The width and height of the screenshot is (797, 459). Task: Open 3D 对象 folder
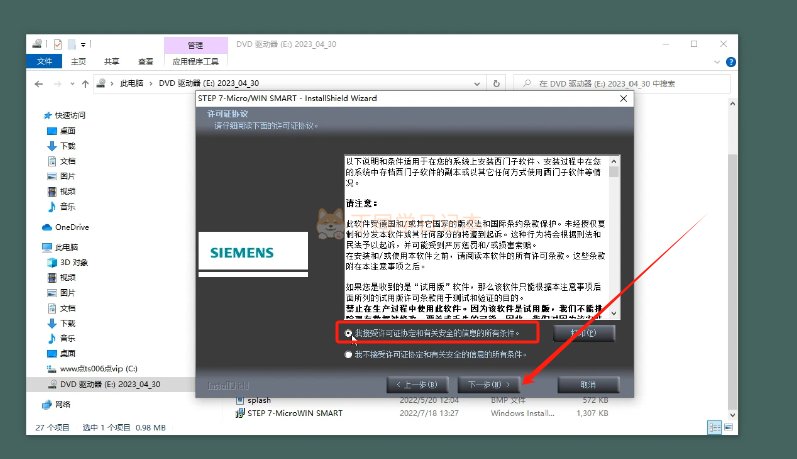67,262
